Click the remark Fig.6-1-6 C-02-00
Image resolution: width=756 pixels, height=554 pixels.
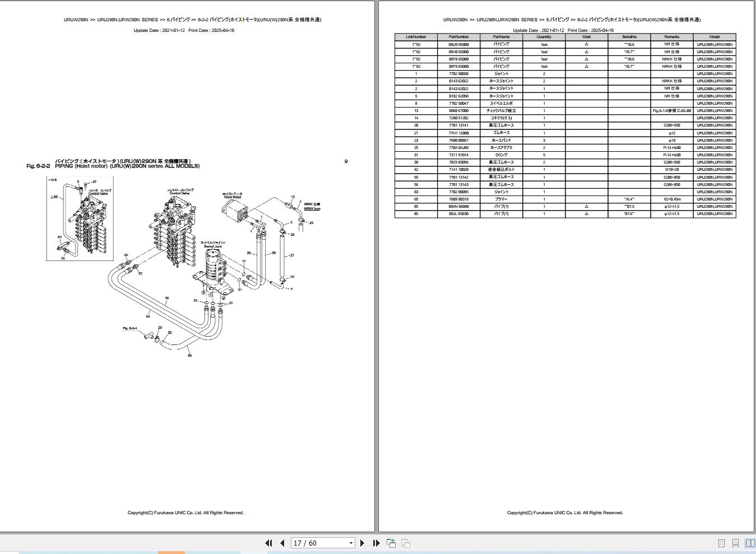click(x=671, y=111)
